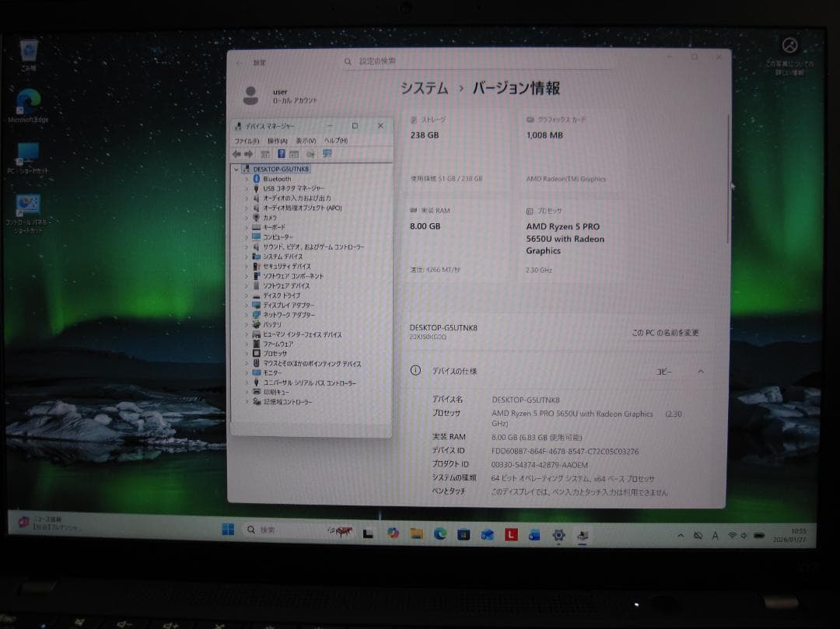Collapse the デバイスの仕様 section chevron
This screenshot has height=629, width=840.
pyautogui.click(x=700, y=371)
